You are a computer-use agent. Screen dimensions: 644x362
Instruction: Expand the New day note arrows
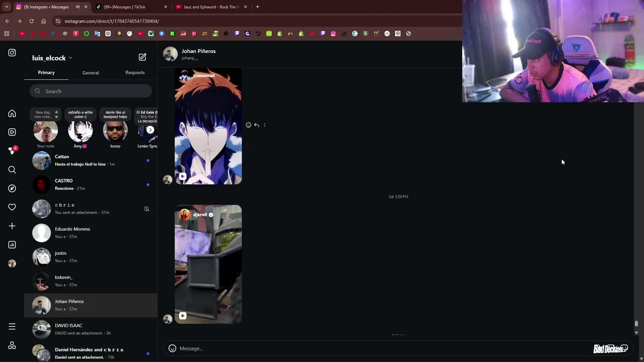coord(56,114)
